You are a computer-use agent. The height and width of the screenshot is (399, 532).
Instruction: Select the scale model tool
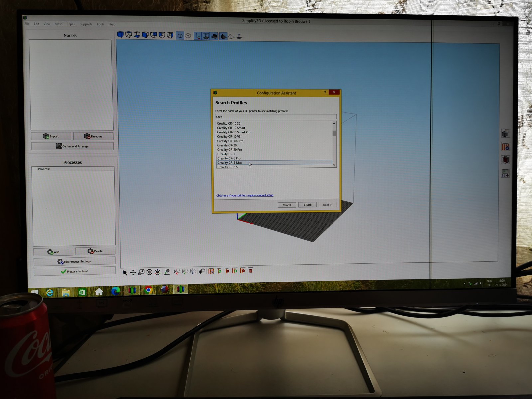pos(141,272)
